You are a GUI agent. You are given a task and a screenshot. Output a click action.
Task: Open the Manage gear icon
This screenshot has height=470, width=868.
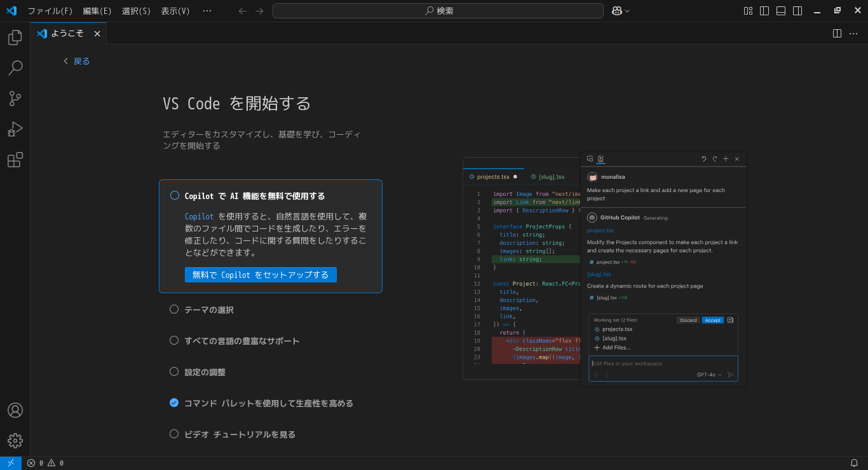[15, 441]
